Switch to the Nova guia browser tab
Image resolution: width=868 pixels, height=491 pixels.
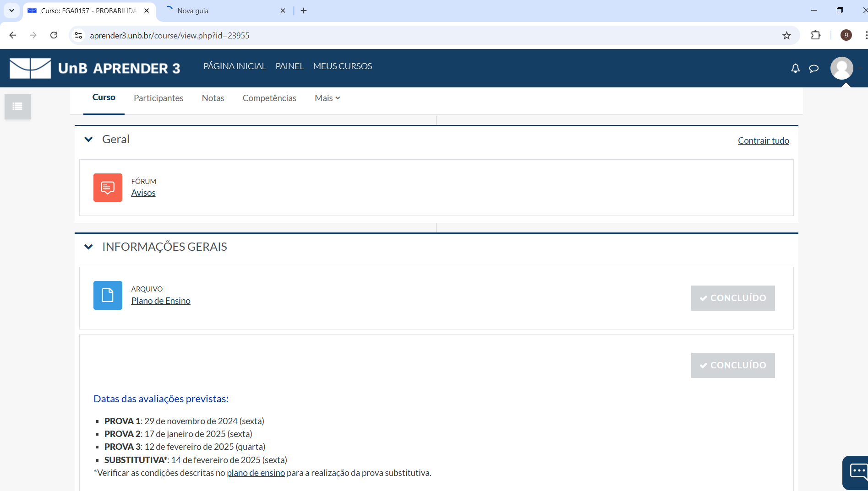pos(224,11)
